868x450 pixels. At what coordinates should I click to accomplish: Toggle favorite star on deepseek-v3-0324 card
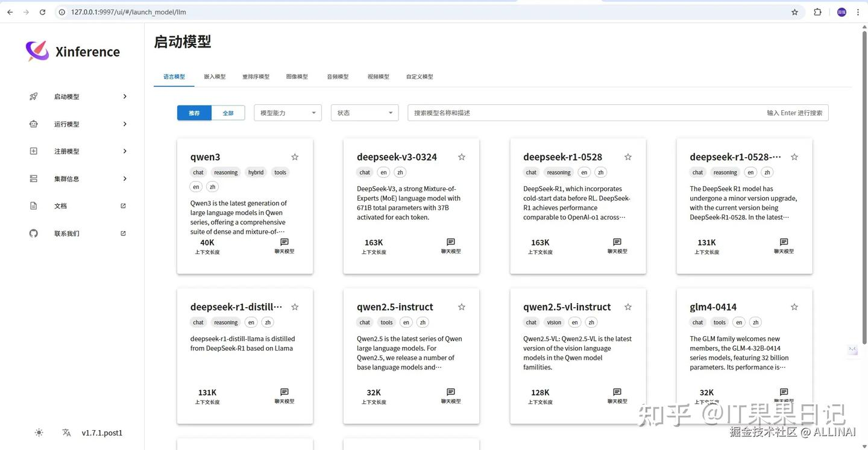point(462,157)
